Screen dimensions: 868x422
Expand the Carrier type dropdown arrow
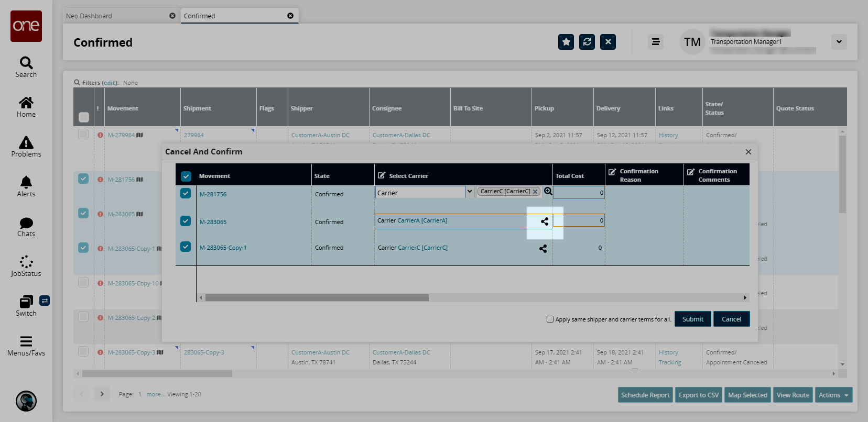(x=470, y=192)
